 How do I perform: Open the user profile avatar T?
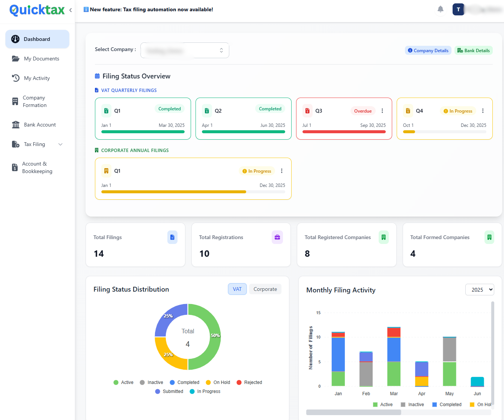coord(458,9)
